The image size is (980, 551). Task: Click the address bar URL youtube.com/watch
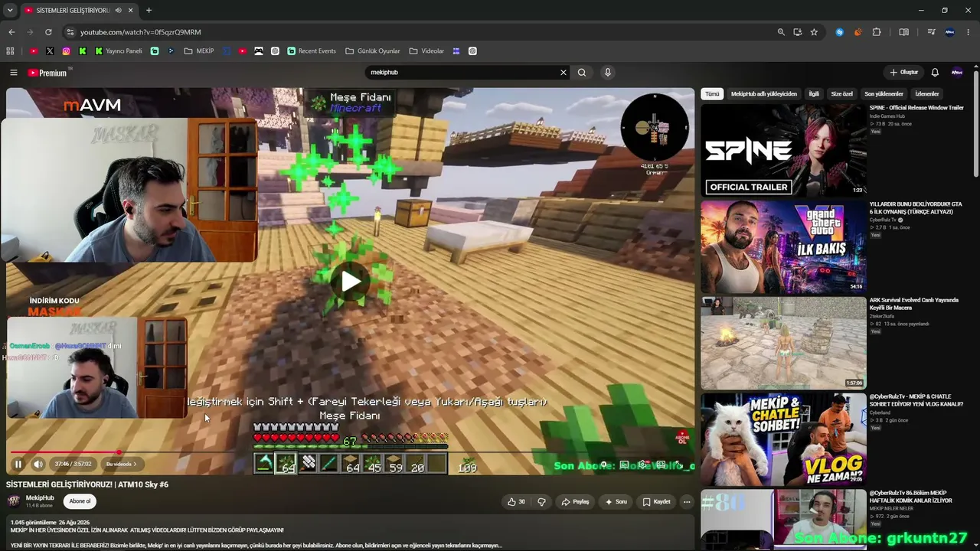141,32
